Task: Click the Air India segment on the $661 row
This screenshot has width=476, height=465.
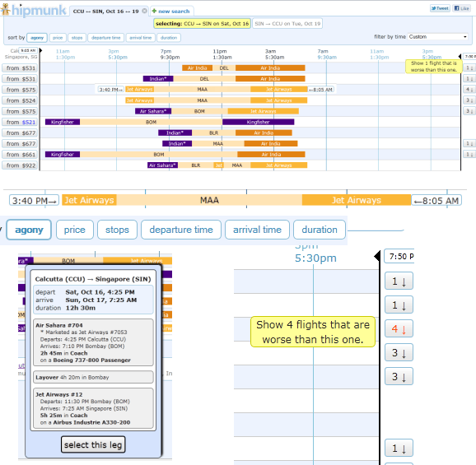Action: tap(271, 155)
